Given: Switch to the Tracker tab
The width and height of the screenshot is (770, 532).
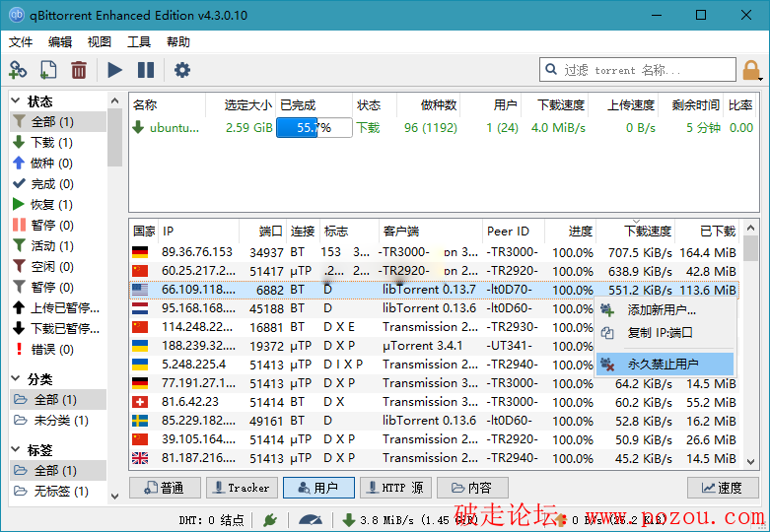Looking at the screenshot, I should 241,488.
